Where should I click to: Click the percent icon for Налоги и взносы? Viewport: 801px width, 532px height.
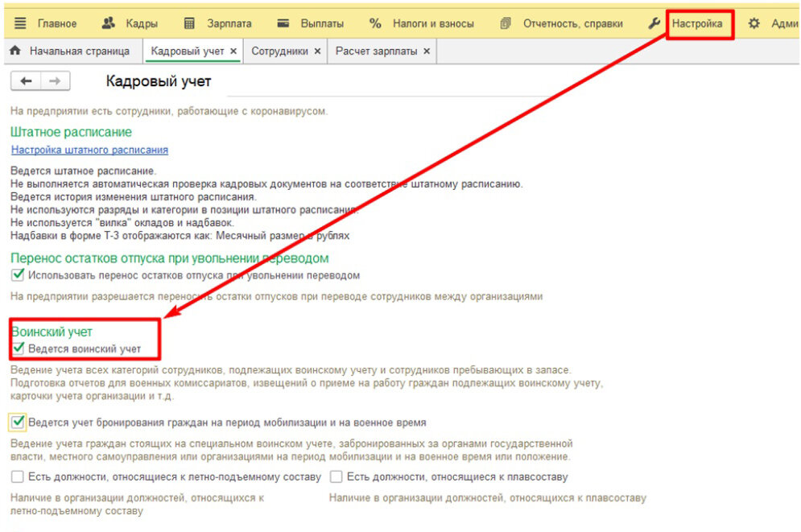pyautogui.click(x=375, y=23)
